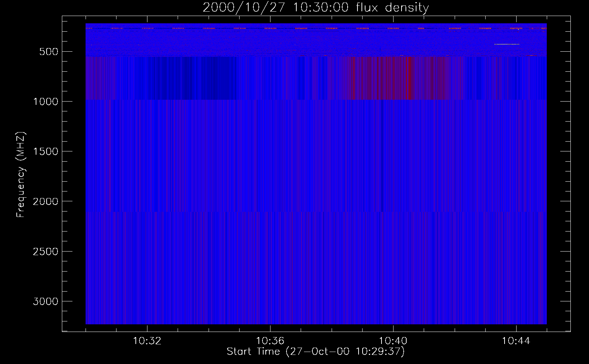This screenshot has height=364, width=589.
Task: Click the 10:40 time tick label
Action: (393, 341)
